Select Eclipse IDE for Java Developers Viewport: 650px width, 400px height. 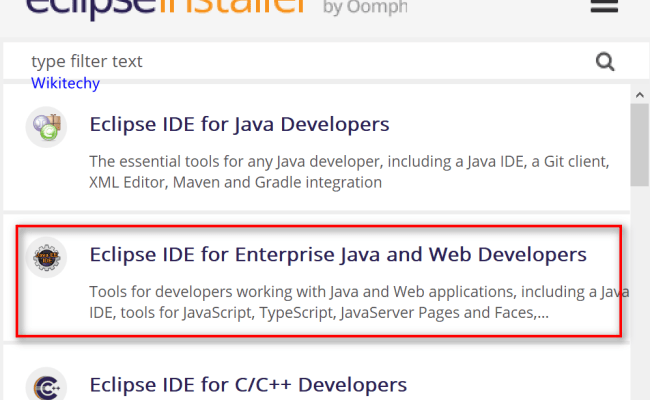tap(239, 124)
